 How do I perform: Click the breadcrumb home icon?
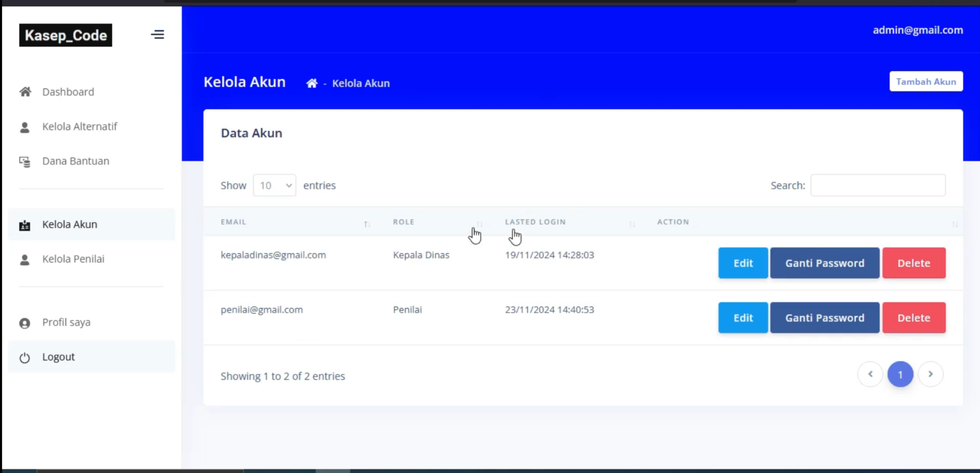coord(312,83)
